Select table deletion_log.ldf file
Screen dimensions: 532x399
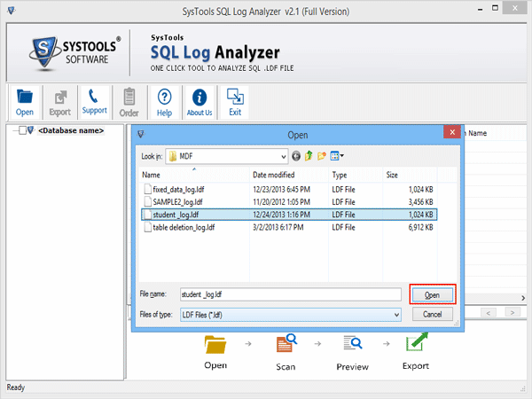pyautogui.click(x=184, y=227)
